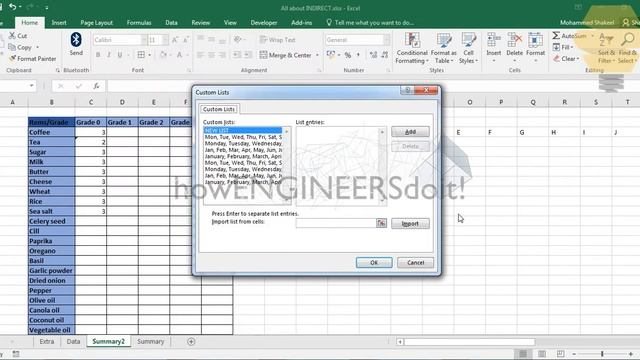Click the List entries text box
640x360 pixels.
(x=338, y=166)
